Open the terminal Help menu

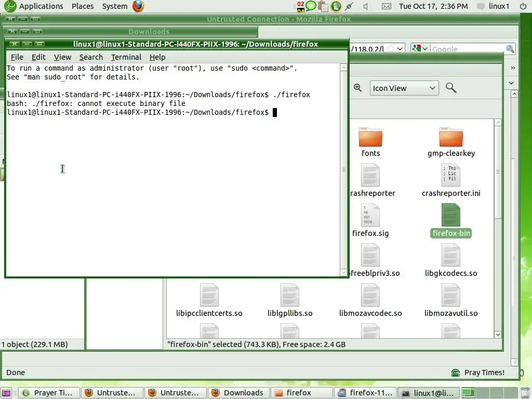(157, 57)
